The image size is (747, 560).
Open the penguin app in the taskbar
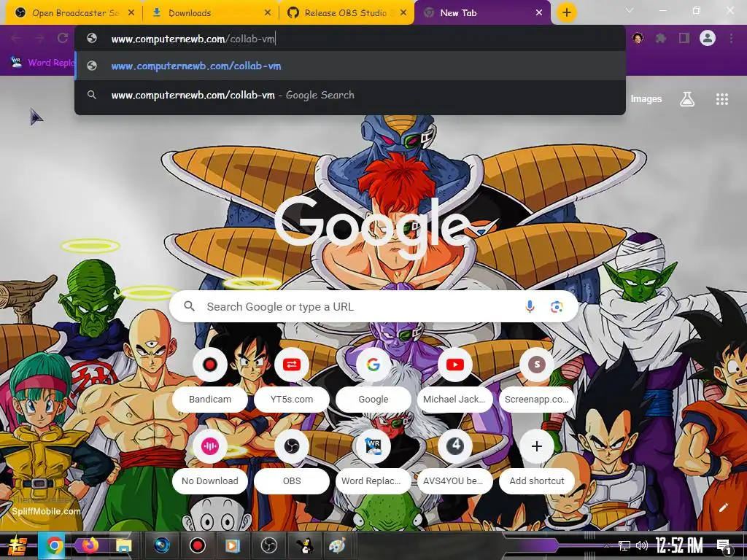point(304,545)
